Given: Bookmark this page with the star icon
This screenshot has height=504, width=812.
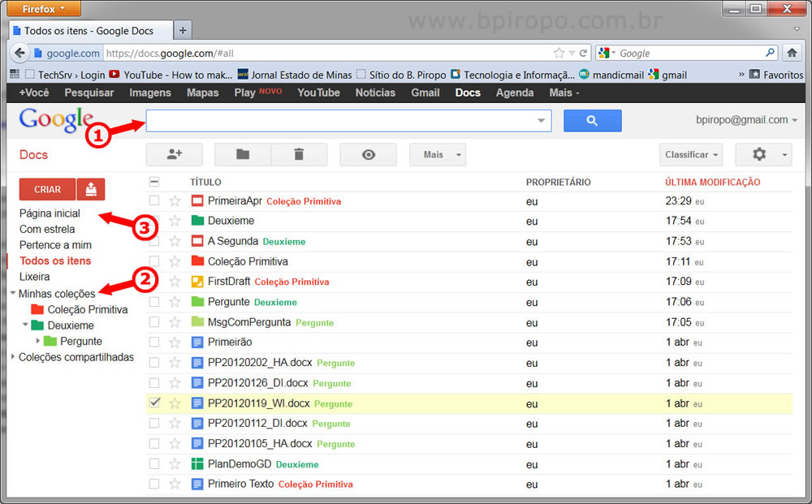Looking at the screenshot, I should (559, 53).
